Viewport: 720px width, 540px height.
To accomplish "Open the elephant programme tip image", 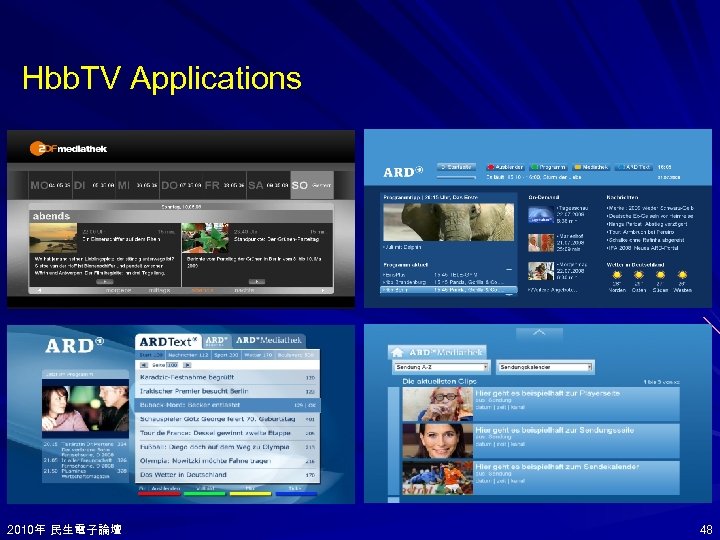I will click(x=449, y=222).
